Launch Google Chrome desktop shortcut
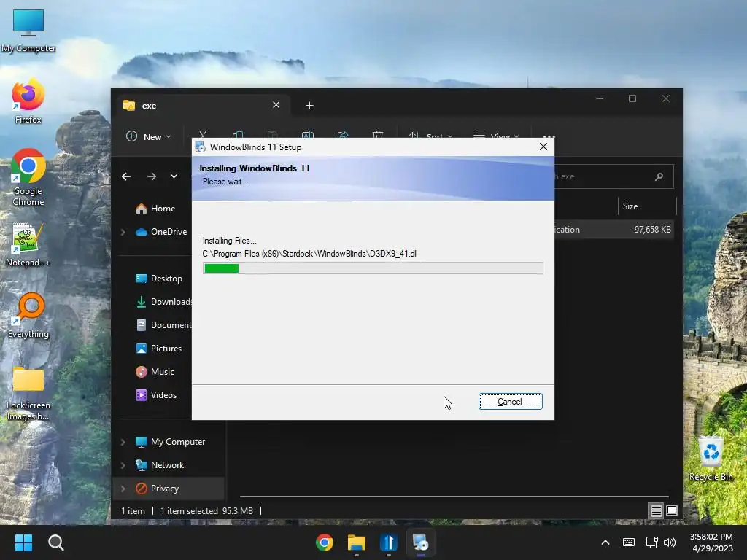Viewport: 747px width, 560px height. 28,177
